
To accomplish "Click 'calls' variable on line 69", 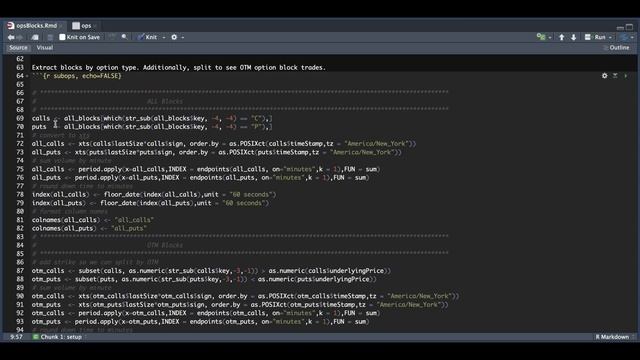I will (x=41, y=118).
